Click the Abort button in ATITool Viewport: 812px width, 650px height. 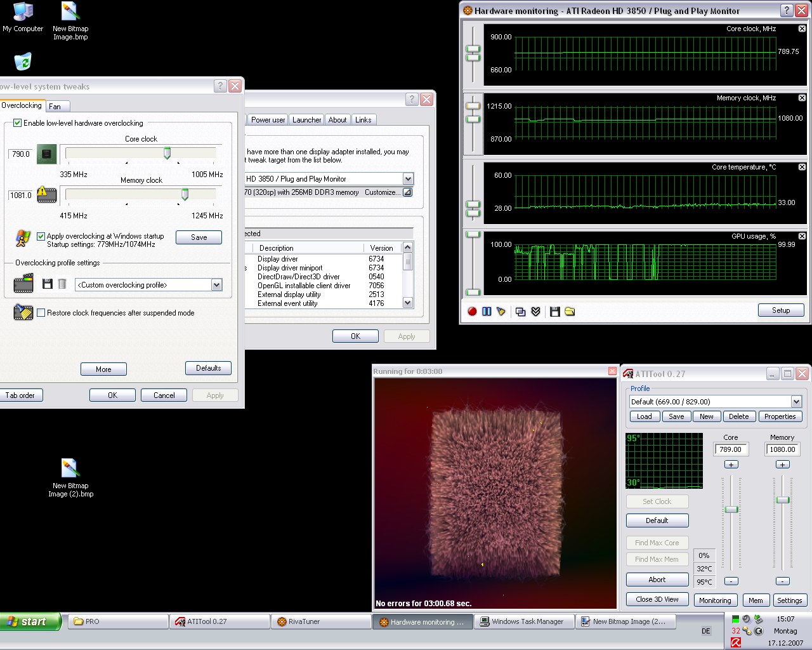(657, 580)
